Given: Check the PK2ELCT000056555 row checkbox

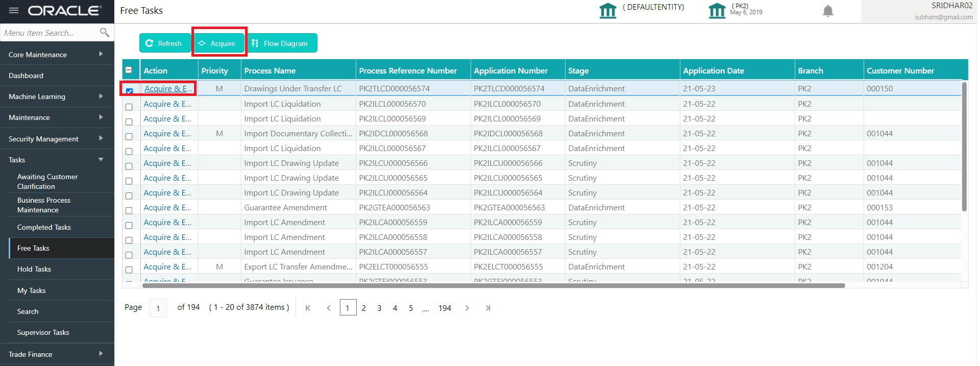Looking at the screenshot, I should click(x=129, y=270).
